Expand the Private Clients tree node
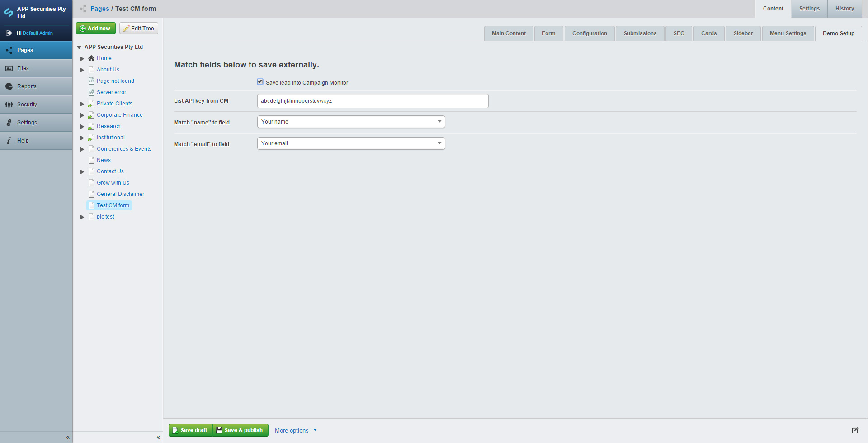 click(82, 104)
